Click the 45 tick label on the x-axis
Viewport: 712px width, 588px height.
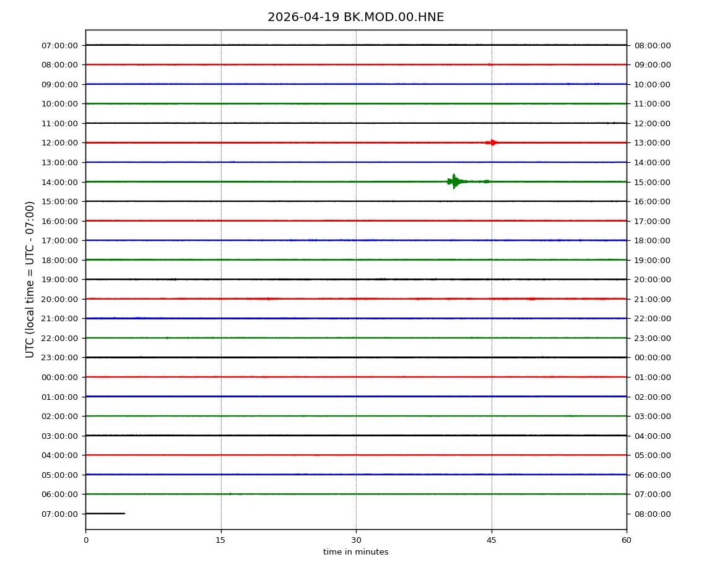point(491,540)
